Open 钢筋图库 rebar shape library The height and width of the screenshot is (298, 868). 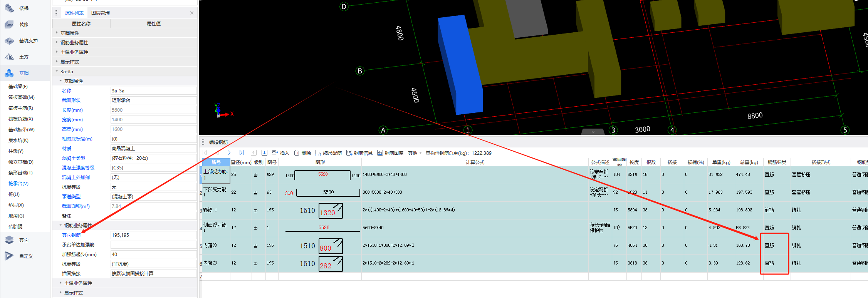[390, 153]
